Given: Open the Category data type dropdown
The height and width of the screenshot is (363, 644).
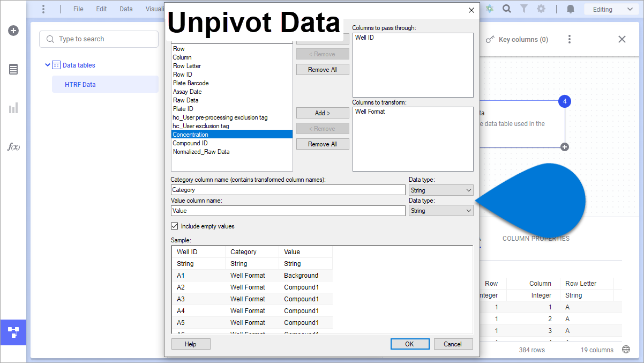Looking at the screenshot, I should (x=441, y=190).
